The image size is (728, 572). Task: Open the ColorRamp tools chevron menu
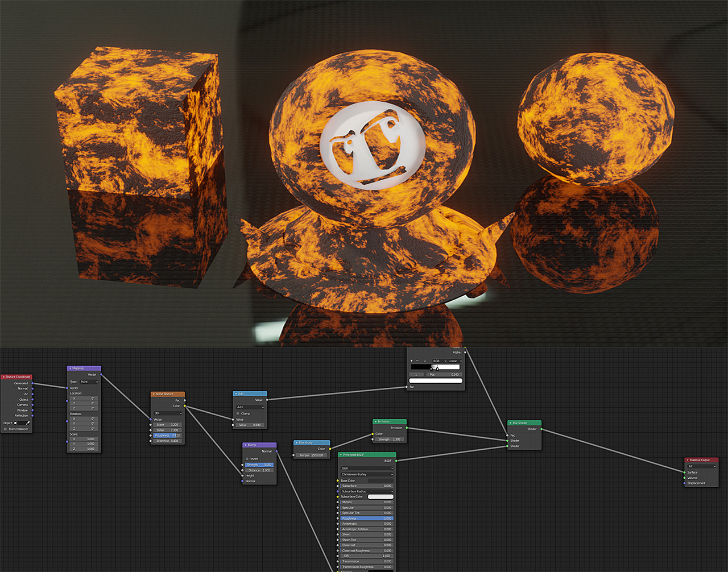[x=424, y=361]
